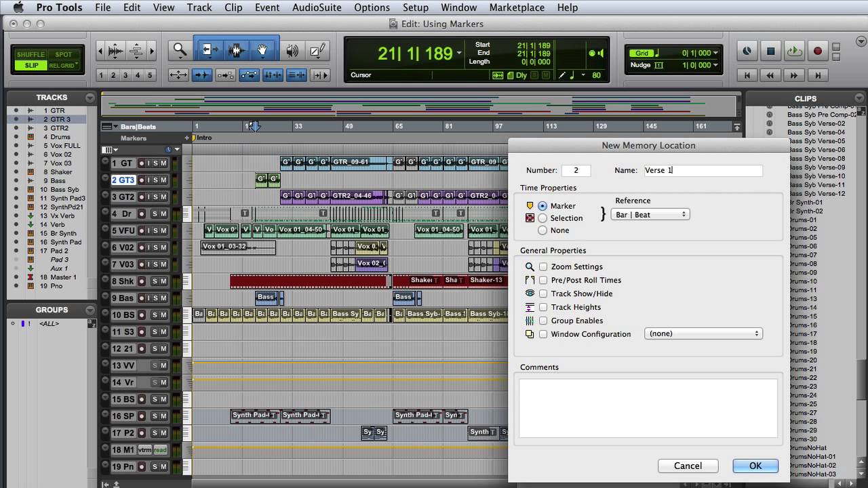The width and height of the screenshot is (868, 488).
Task: Check the Track Show/Hide checkbox
Action: tap(543, 293)
